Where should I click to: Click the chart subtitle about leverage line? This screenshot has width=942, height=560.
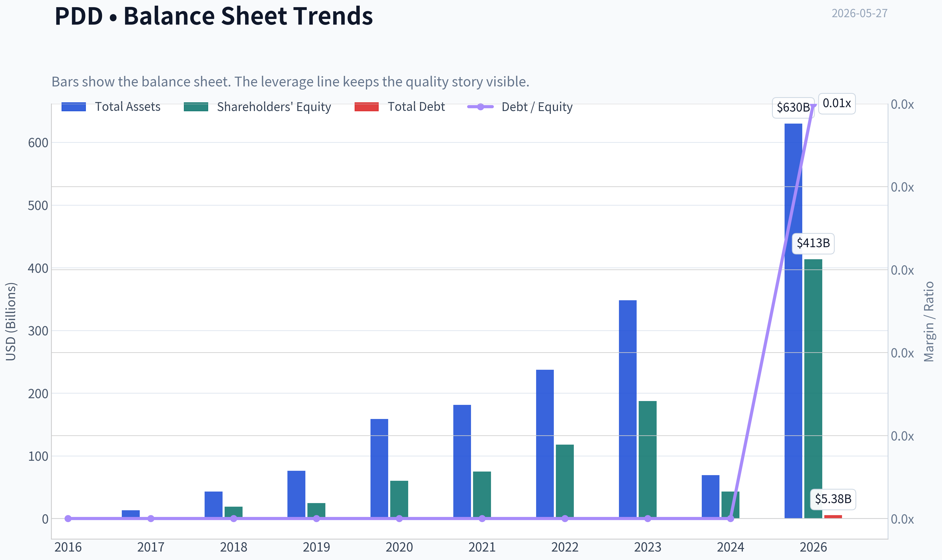point(290,82)
